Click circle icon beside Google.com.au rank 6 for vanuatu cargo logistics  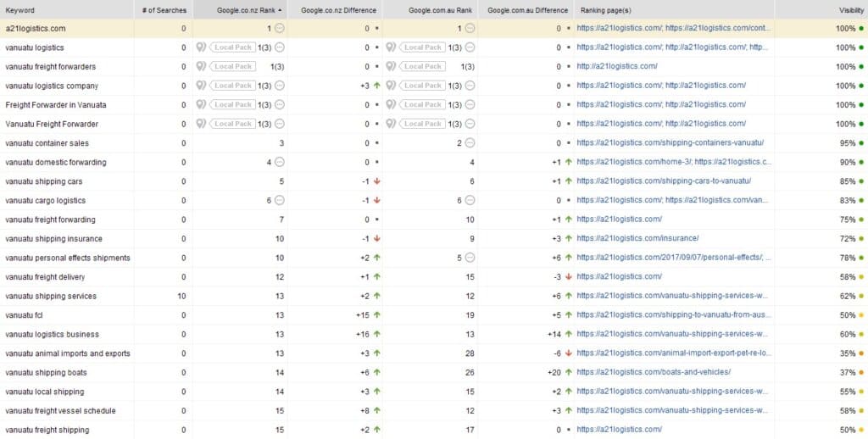click(470, 200)
